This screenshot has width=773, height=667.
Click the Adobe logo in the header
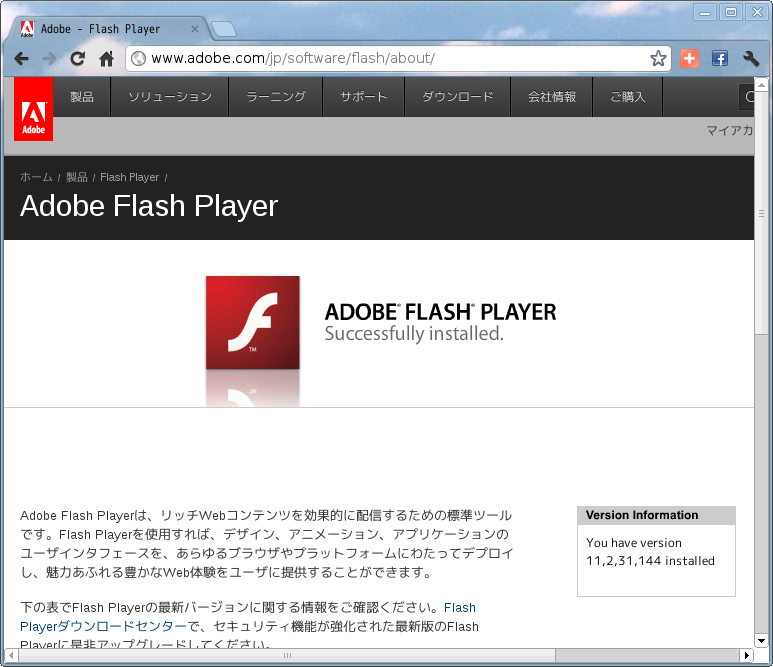pyautogui.click(x=34, y=109)
